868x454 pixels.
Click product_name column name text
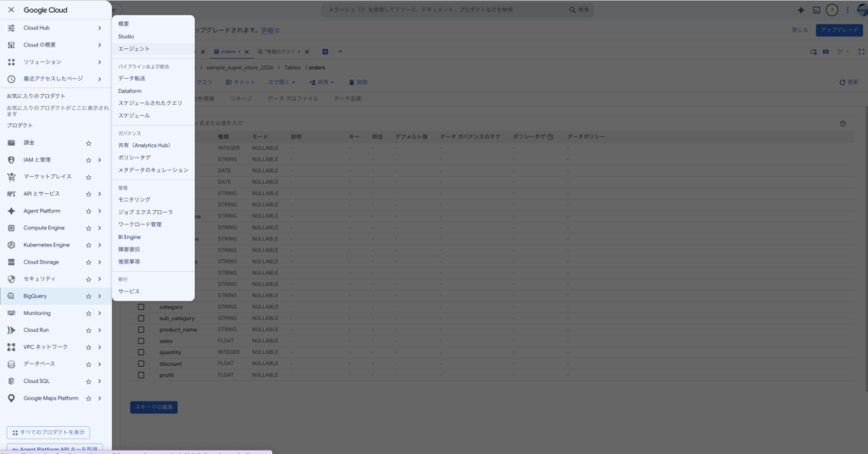178,329
